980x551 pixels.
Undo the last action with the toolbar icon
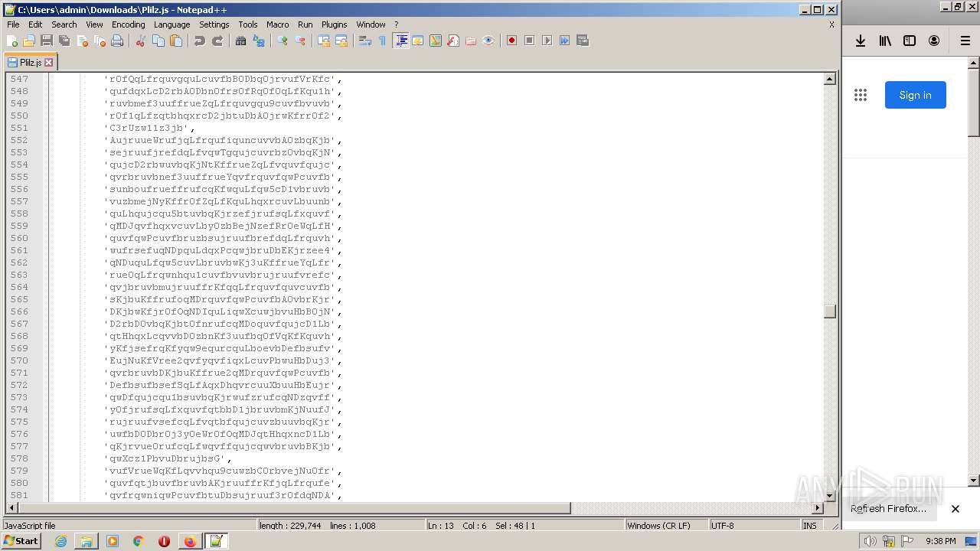tap(200, 41)
